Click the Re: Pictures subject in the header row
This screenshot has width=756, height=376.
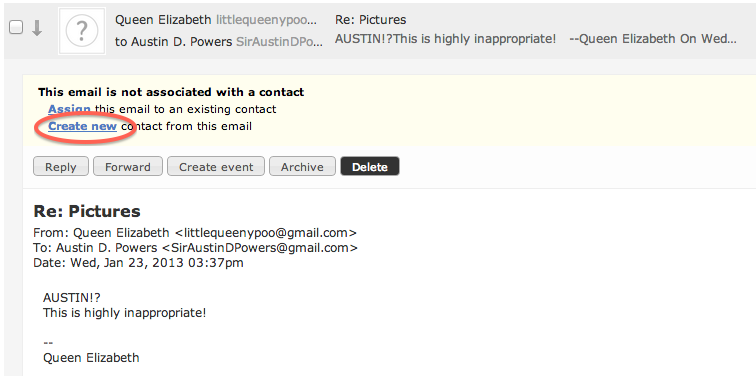(x=370, y=20)
